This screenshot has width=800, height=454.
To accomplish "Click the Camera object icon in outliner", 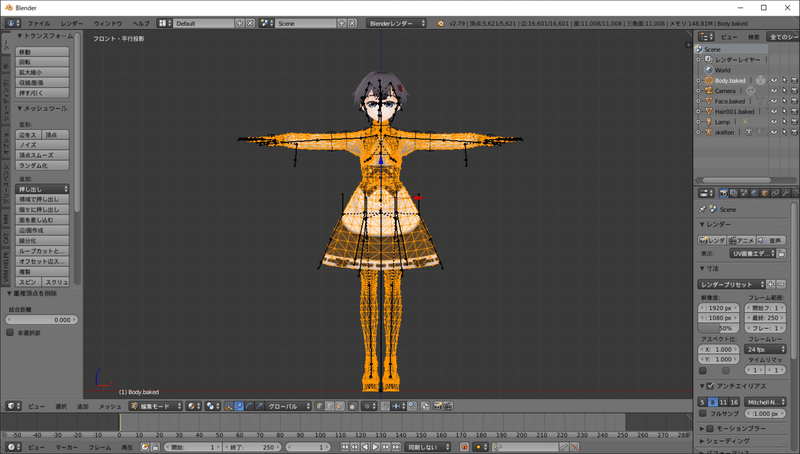I will click(708, 91).
